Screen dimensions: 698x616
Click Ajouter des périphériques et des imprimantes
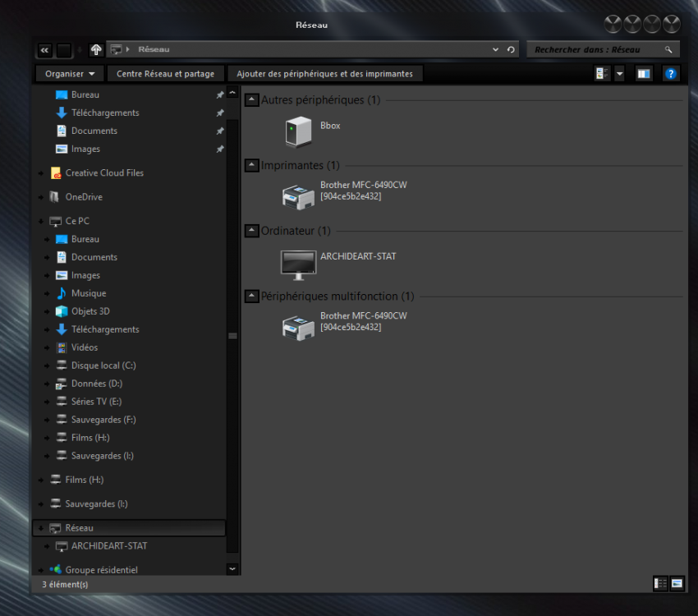324,74
